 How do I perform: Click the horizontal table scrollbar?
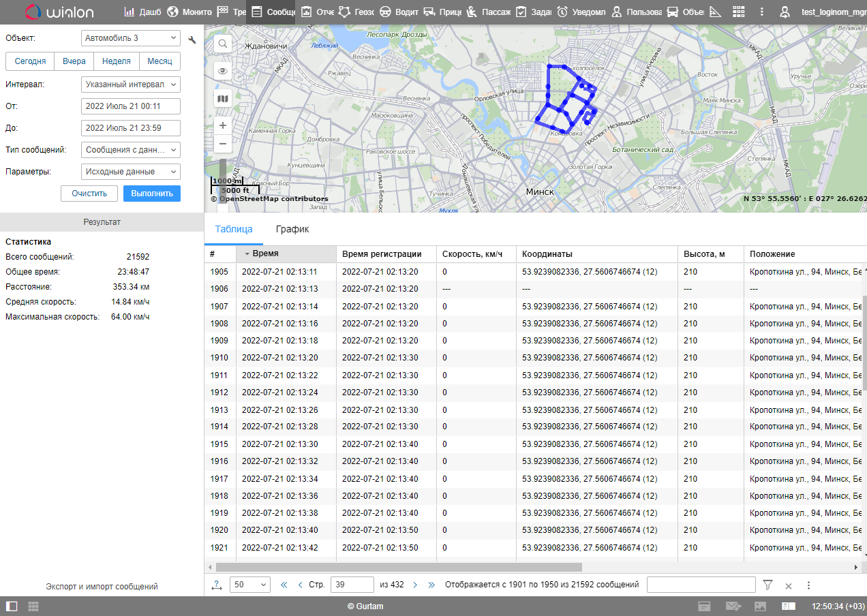coord(399,567)
